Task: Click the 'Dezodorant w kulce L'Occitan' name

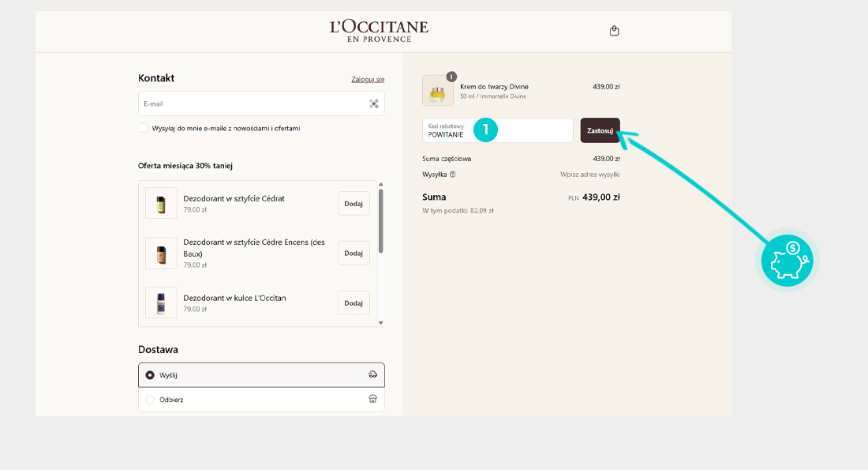Action: pos(234,298)
